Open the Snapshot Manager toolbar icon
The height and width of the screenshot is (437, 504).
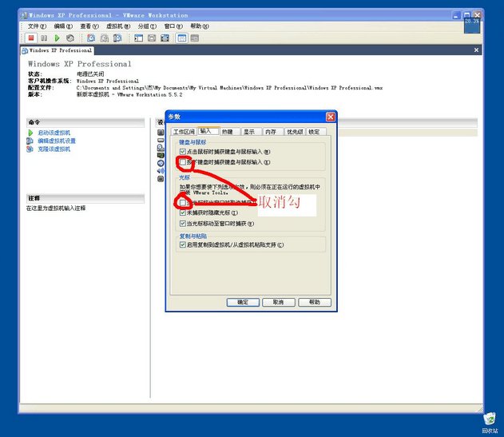tap(117, 38)
